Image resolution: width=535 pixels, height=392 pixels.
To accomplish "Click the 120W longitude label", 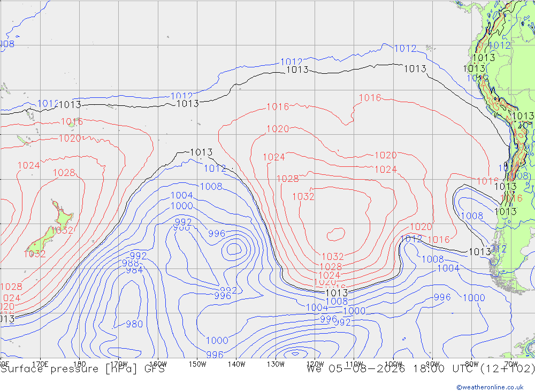I will point(315,364).
